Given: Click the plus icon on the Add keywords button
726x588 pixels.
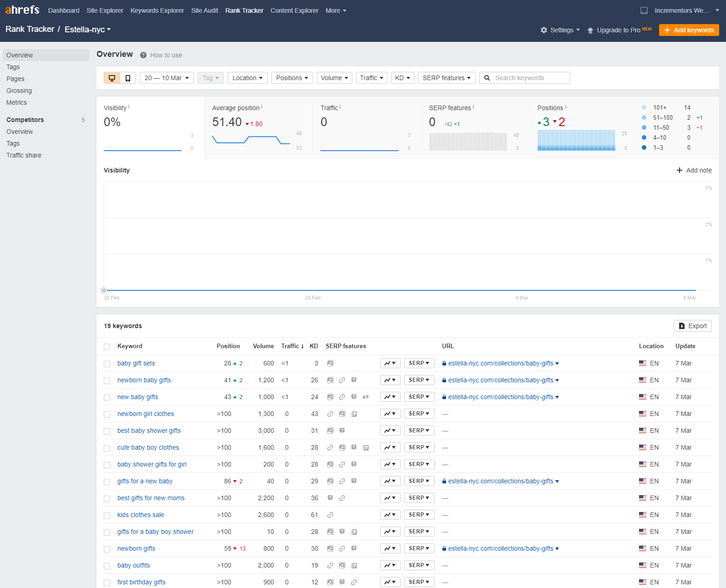Looking at the screenshot, I should pyautogui.click(x=667, y=30).
